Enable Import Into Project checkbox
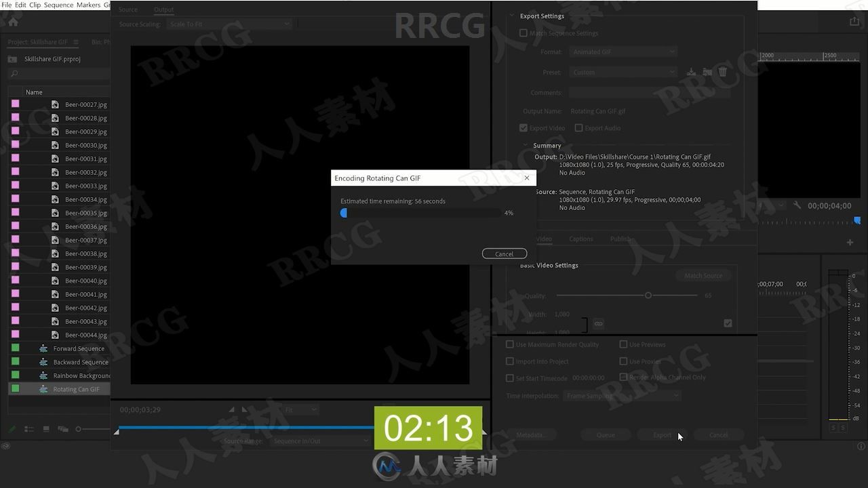The image size is (868, 488). (x=510, y=361)
